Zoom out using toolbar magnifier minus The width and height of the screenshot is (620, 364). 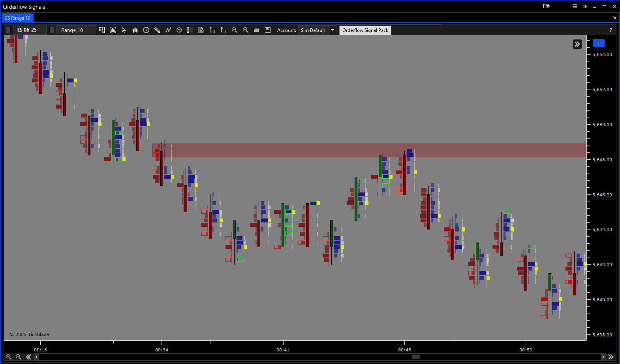pyautogui.click(x=246, y=30)
